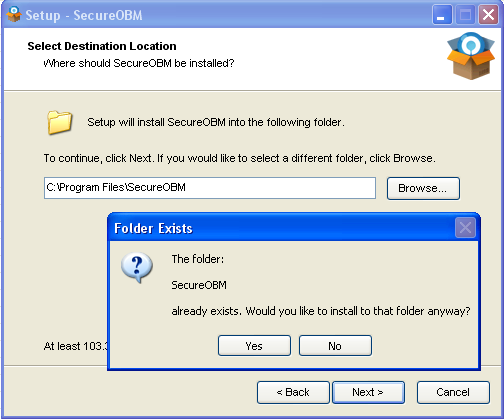
Task: Open the Browse... folder picker
Action: (423, 188)
